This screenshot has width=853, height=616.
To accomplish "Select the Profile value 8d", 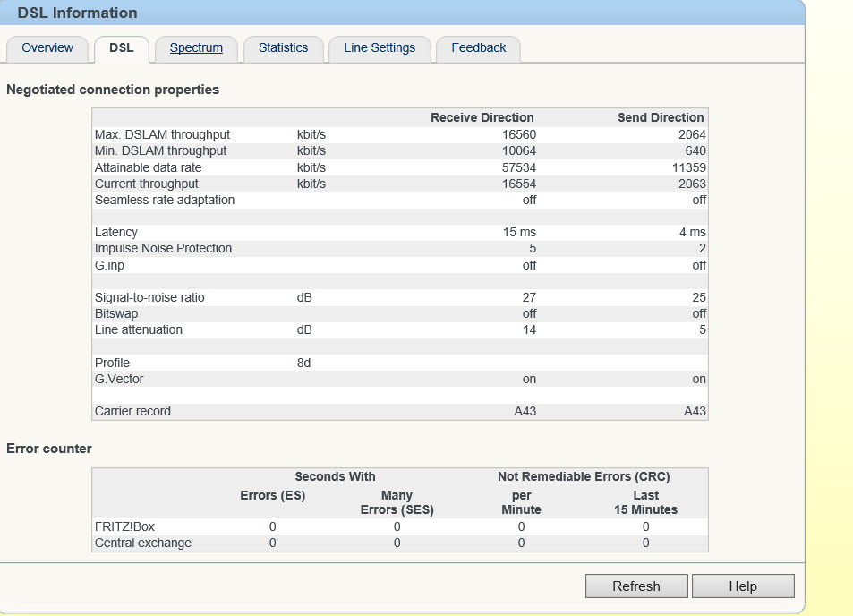I will coord(303,363).
